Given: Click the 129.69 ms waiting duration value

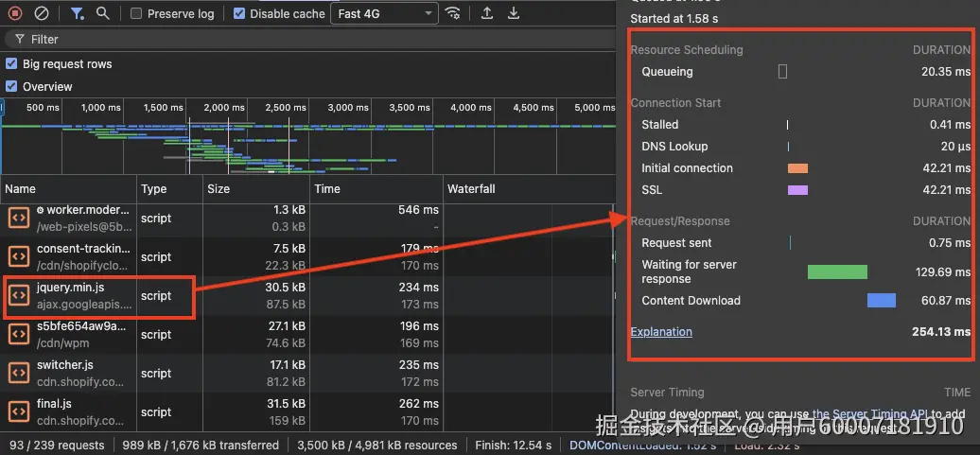Looking at the screenshot, I should pyautogui.click(x=941, y=271).
